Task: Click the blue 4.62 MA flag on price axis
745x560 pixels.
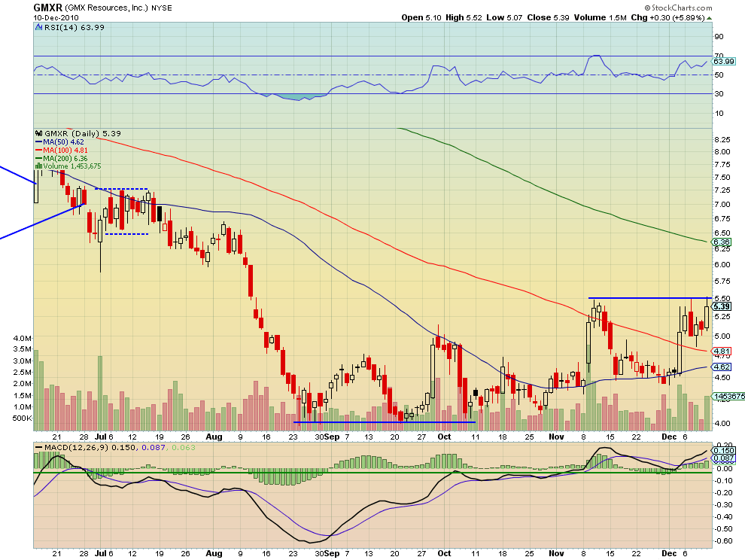Action: tap(722, 367)
